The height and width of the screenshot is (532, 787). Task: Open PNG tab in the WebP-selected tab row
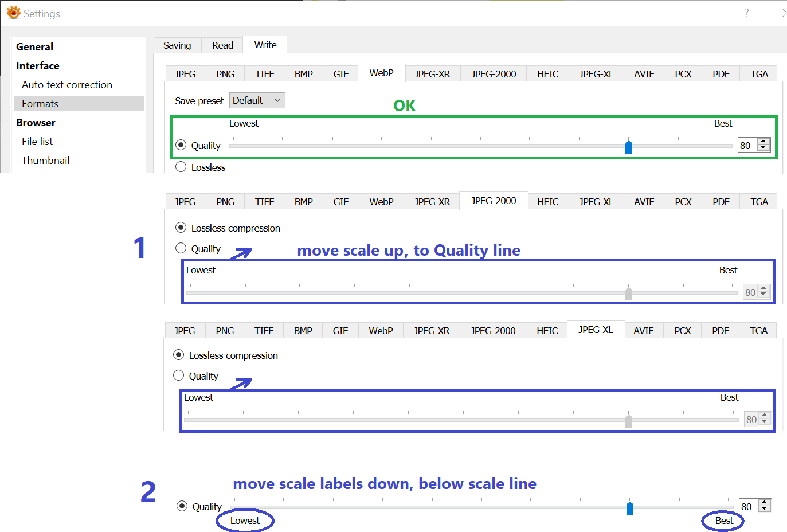(225, 74)
